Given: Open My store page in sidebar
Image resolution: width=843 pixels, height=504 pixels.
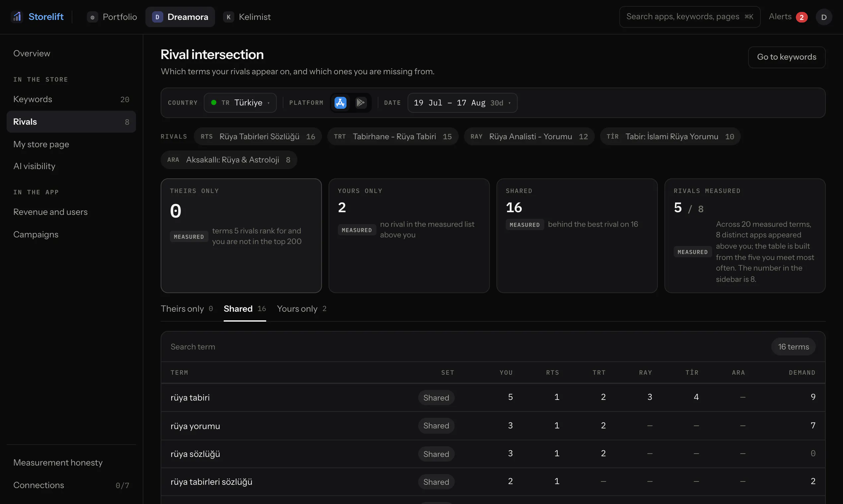Looking at the screenshot, I should pyautogui.click(x=71, y=144).
